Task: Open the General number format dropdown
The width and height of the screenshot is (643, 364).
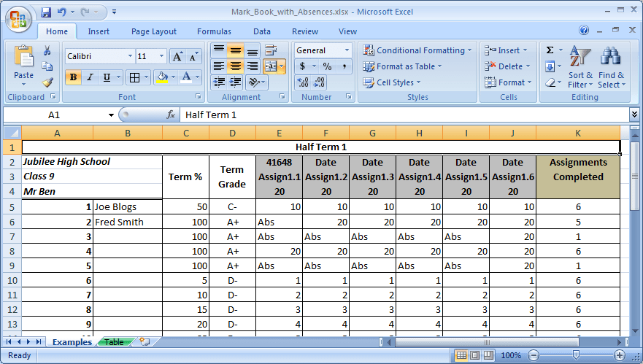Action: point(347,50)
